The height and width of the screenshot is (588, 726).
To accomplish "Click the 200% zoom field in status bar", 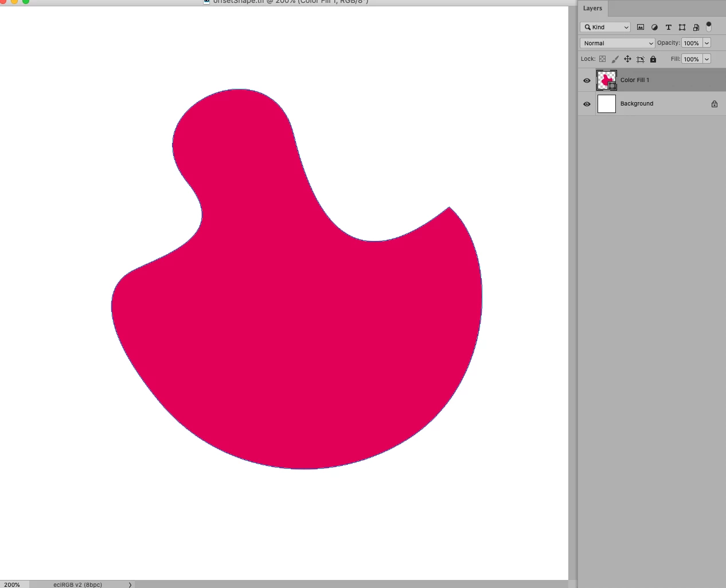I will [x=12, y=585].
